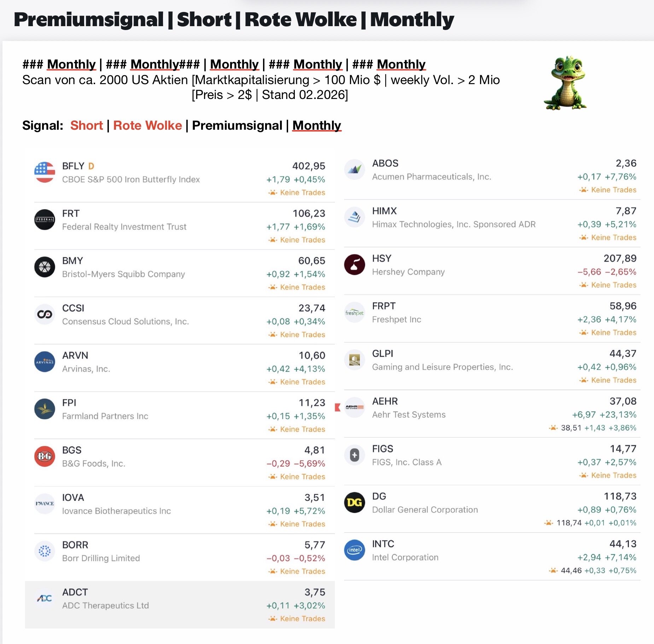Click the orange 'D' badge beside BFLY

tap(91, 166)
